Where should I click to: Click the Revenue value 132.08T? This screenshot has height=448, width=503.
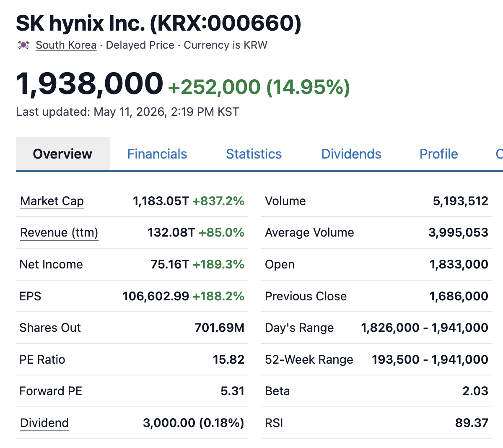[171, 232]
